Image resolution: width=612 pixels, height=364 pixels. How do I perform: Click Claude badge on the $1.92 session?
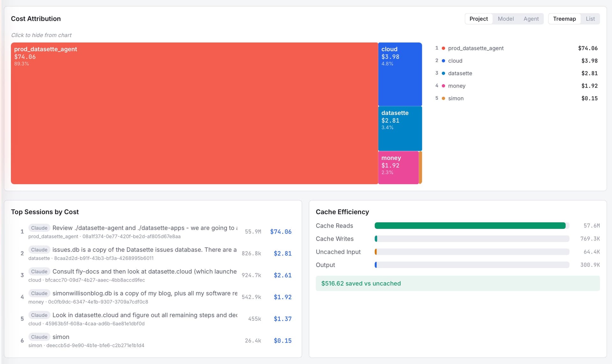point(39,293)
